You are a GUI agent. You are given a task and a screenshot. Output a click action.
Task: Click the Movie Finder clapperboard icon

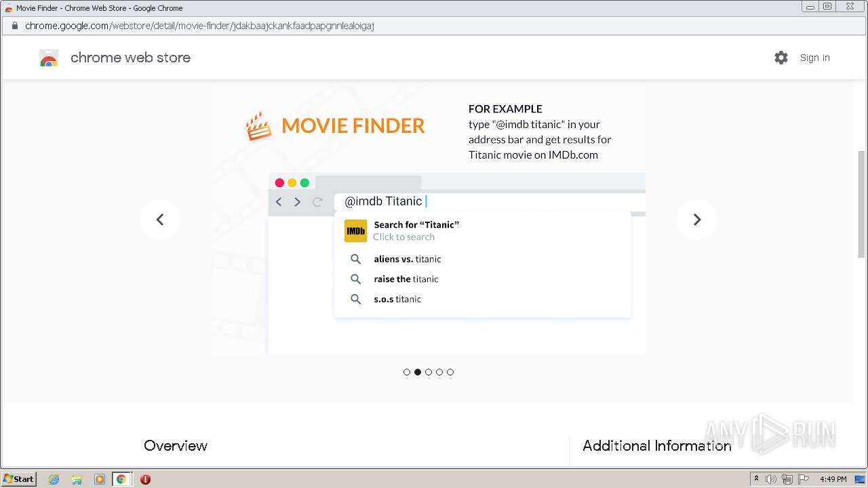tap(258, 126)
